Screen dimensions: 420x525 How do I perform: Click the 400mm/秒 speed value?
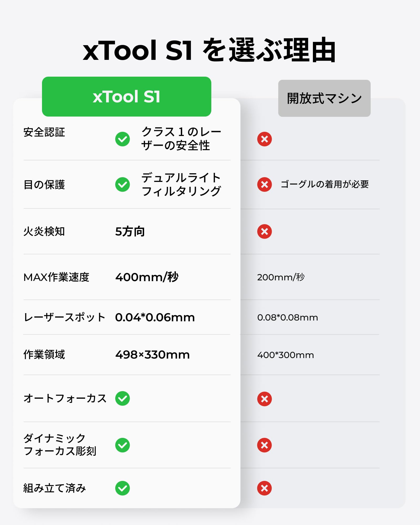click(147, 277)
